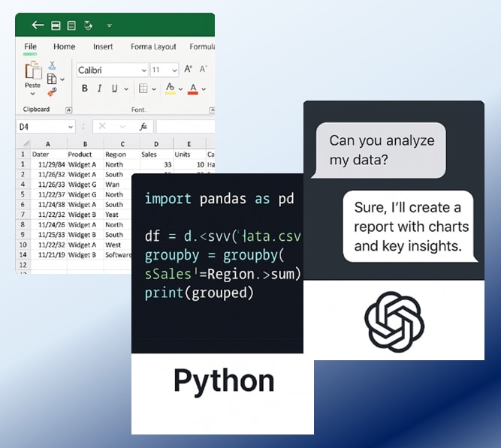501x448 pixels.
Task: Click the 'Sales' header cell
Action: (x=156, y=155)
